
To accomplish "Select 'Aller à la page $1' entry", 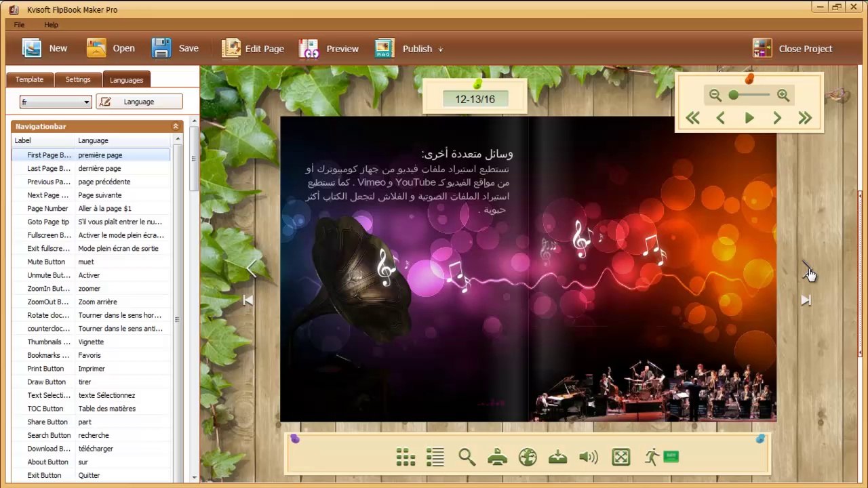I will [x=105, y=209].
